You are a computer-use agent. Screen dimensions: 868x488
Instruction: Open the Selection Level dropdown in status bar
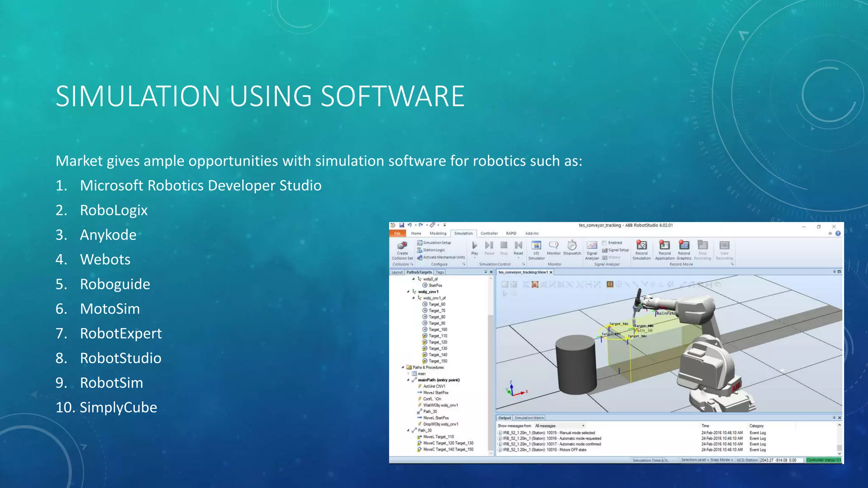point(695,460)
